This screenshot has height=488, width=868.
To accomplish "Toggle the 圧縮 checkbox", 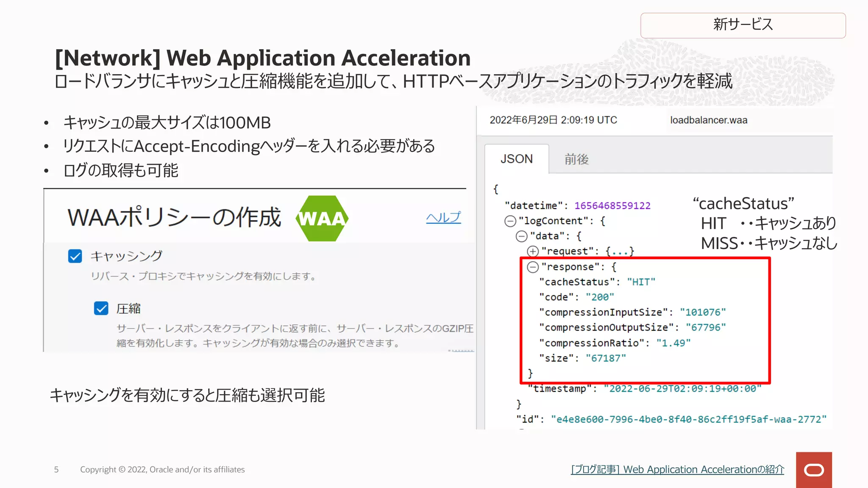I will (x=101, y=308).
